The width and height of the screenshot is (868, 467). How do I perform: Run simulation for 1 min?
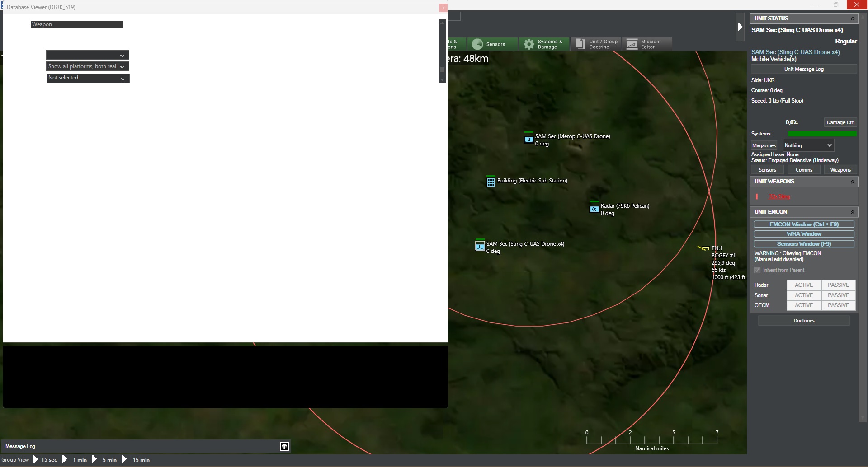74,460
